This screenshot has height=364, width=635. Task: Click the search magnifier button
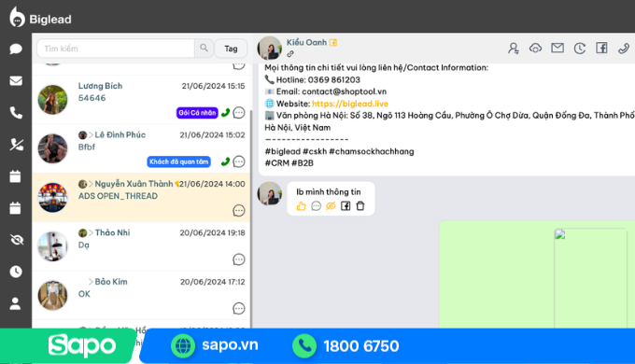[204, 49]
